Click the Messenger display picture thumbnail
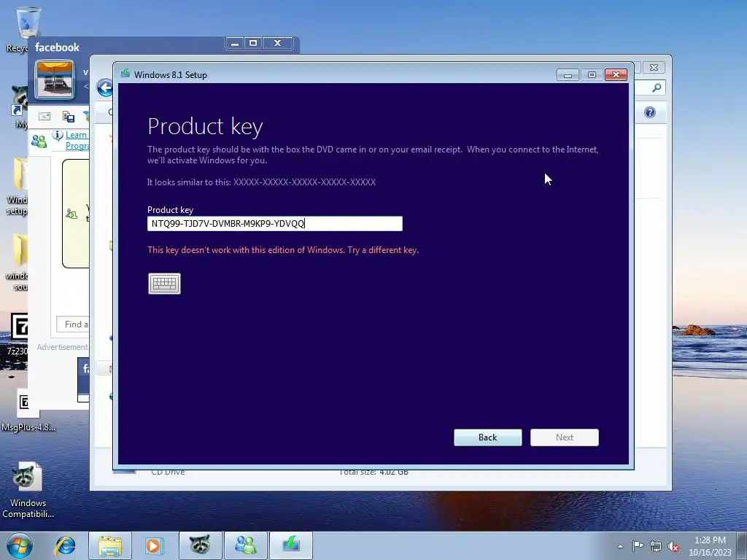The height and width of the screenshot is (560, 747). point(55,79)
